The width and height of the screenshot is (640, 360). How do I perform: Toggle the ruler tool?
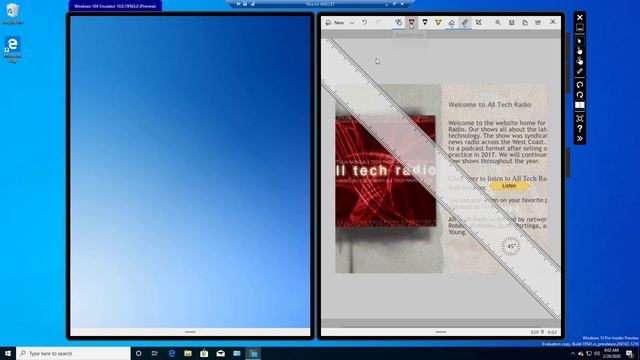point(465,22)
